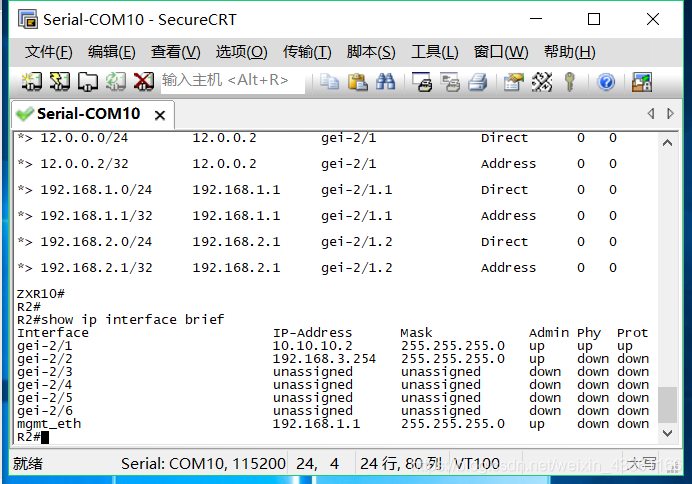
Task: Click route entry 192.168.2.0/24
Action: [x=96, y=242]
